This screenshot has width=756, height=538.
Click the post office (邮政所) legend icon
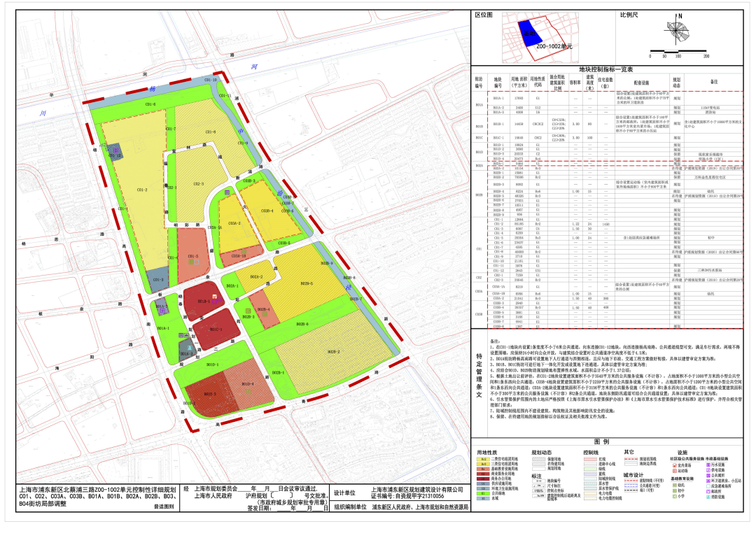pos(708,491)
